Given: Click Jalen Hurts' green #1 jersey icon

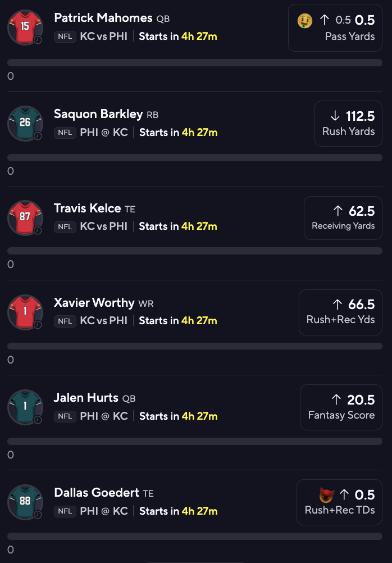Looking at the screenshot, I should (x=25, y=407).
